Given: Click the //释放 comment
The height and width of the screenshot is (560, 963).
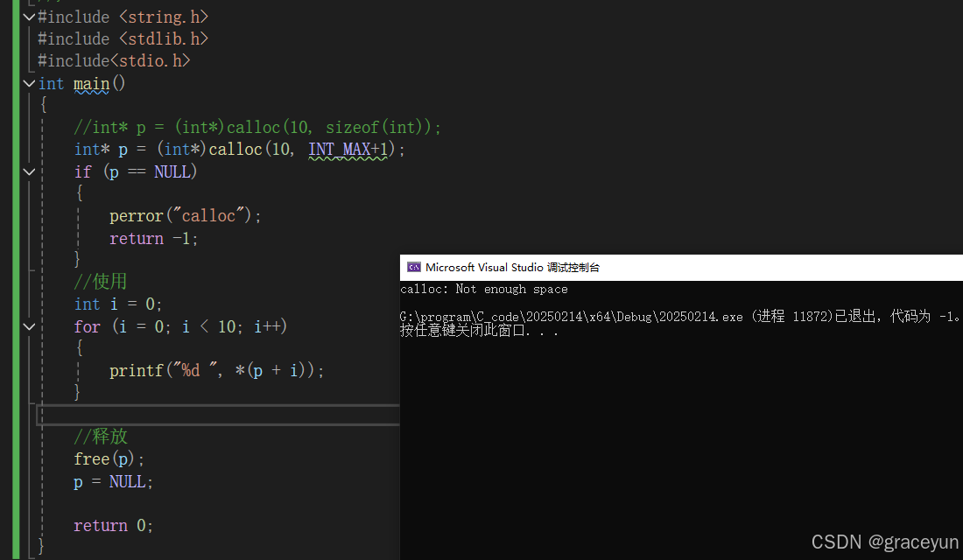Looking at the screenshot, I should coord(100,436).
